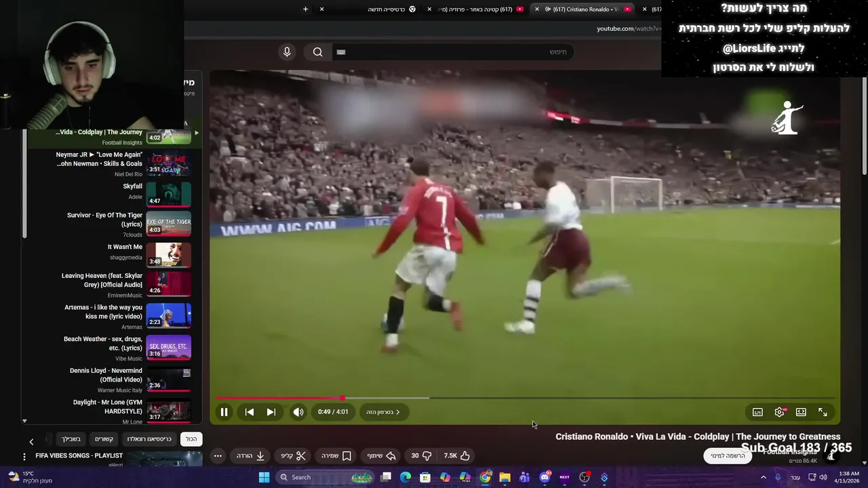Click the video title Cristiano Ronaldo Viva La Vida
The height and width of the screenshot is (488, 868).
(698, 436)
